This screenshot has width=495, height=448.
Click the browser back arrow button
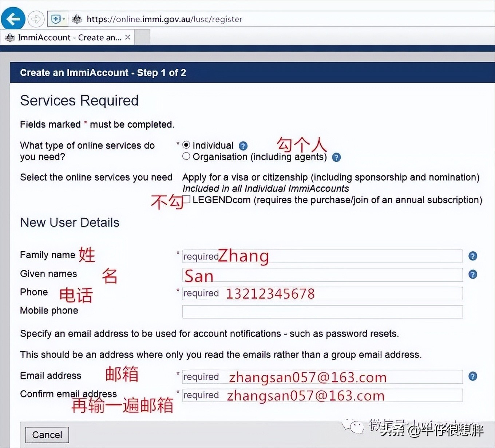13,19
